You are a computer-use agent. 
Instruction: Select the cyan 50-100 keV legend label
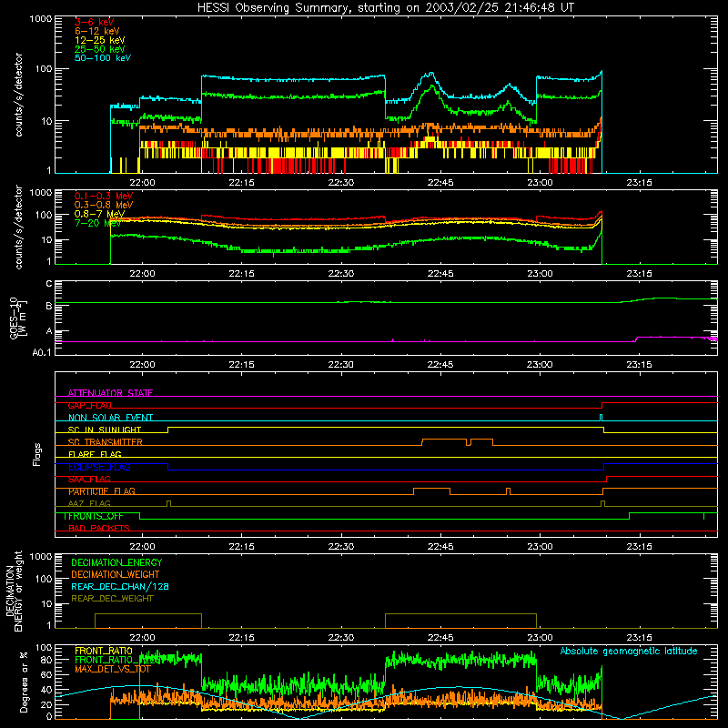click(x=103, y=58)
